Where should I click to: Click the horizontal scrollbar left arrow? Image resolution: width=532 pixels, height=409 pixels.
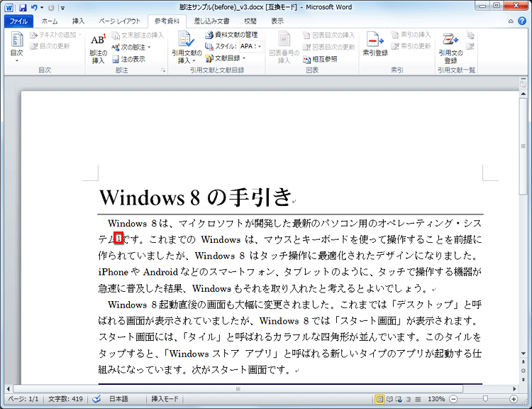coord(9,388)
